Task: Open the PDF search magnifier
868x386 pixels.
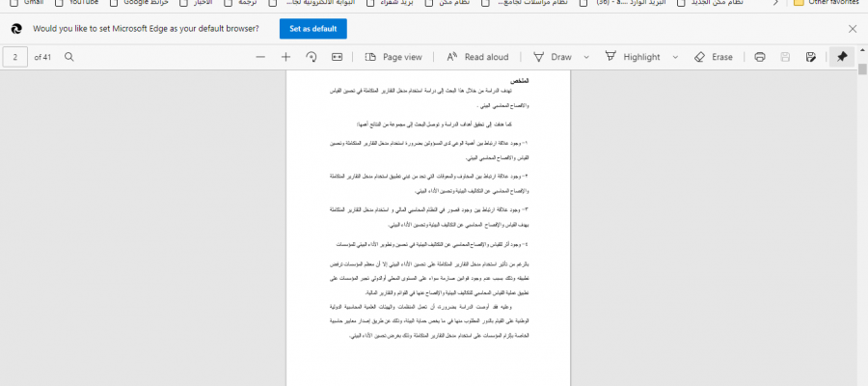Action: click(x=69, y=57)
